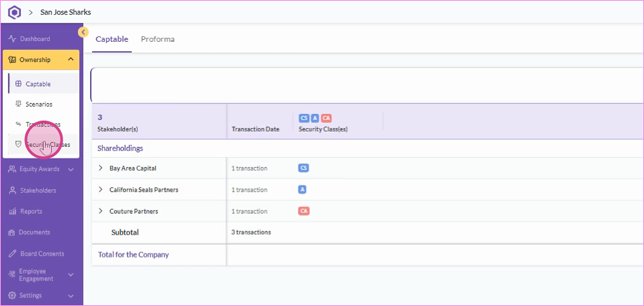This screenshot has width=644, height=306.
Task: Click the California Seals Partners name
Action: 144,190
